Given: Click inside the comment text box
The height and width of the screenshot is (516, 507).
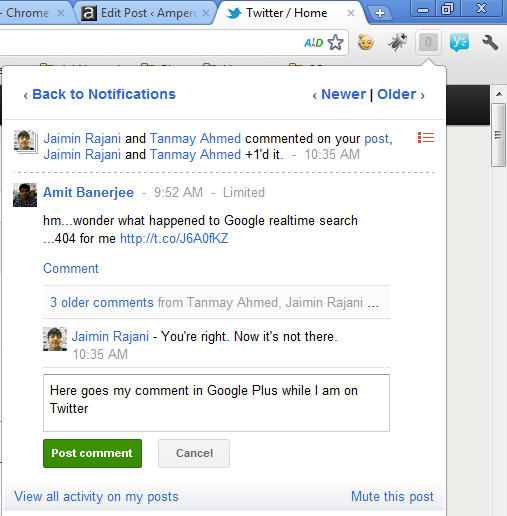Looking at the screenshot, I should pos(216,403).
